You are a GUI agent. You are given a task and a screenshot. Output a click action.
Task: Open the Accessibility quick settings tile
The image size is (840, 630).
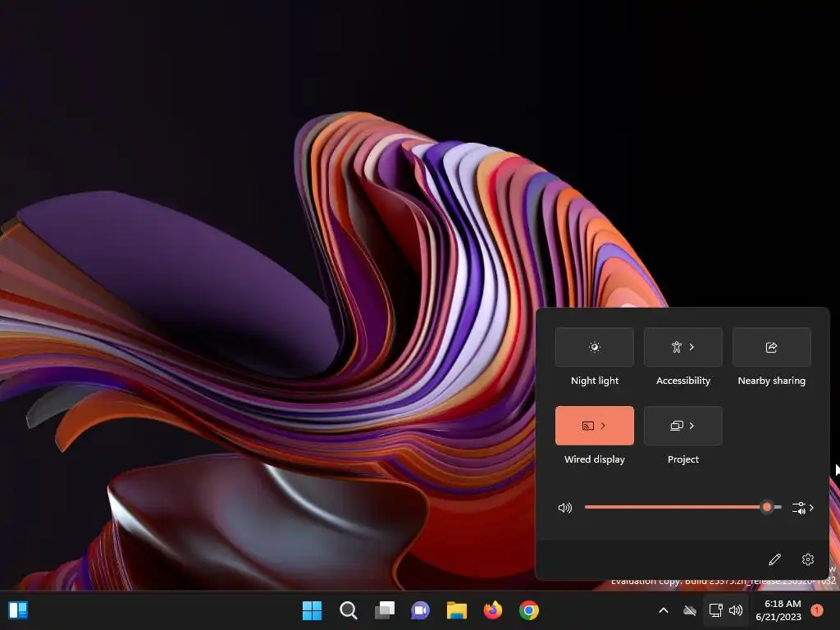683,347
